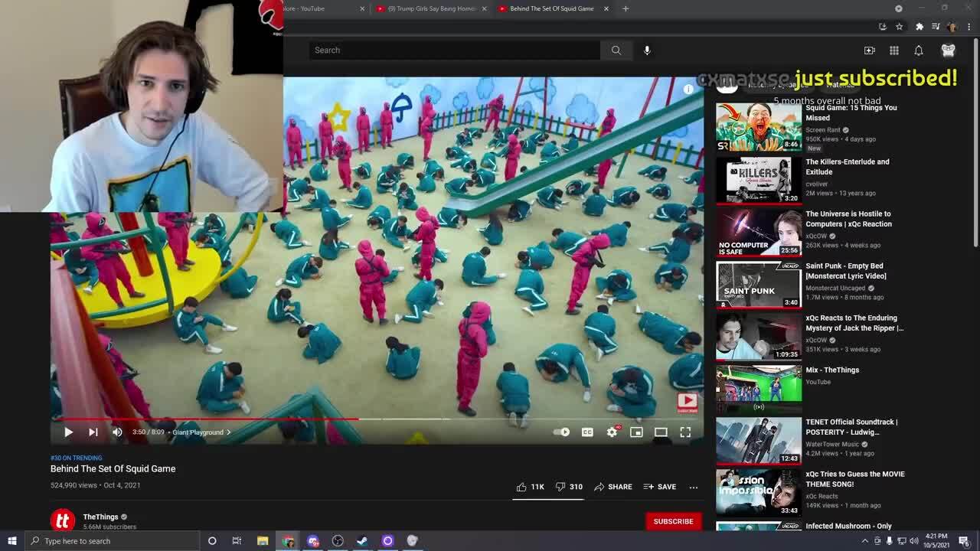Open the YouTube account avatar menu
980x551 pixels.
(949, 51)
